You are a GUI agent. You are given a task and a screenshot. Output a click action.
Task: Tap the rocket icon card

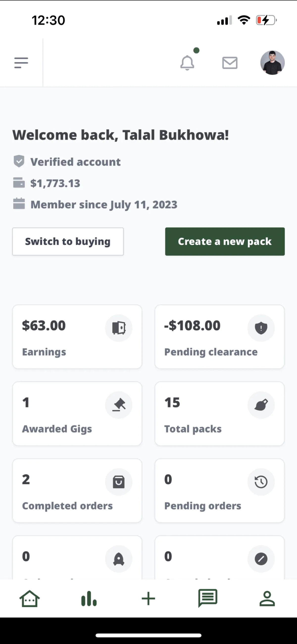77,558
